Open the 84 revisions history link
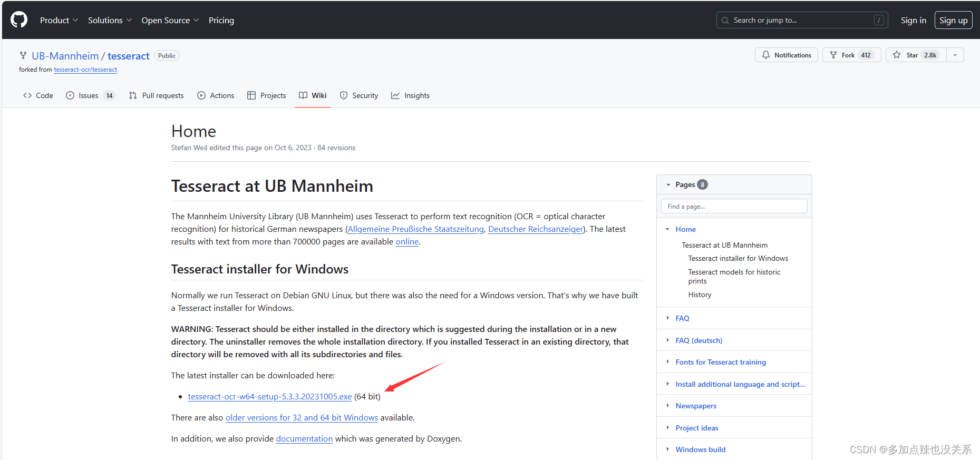980x460 pixels. coord(336,148)
